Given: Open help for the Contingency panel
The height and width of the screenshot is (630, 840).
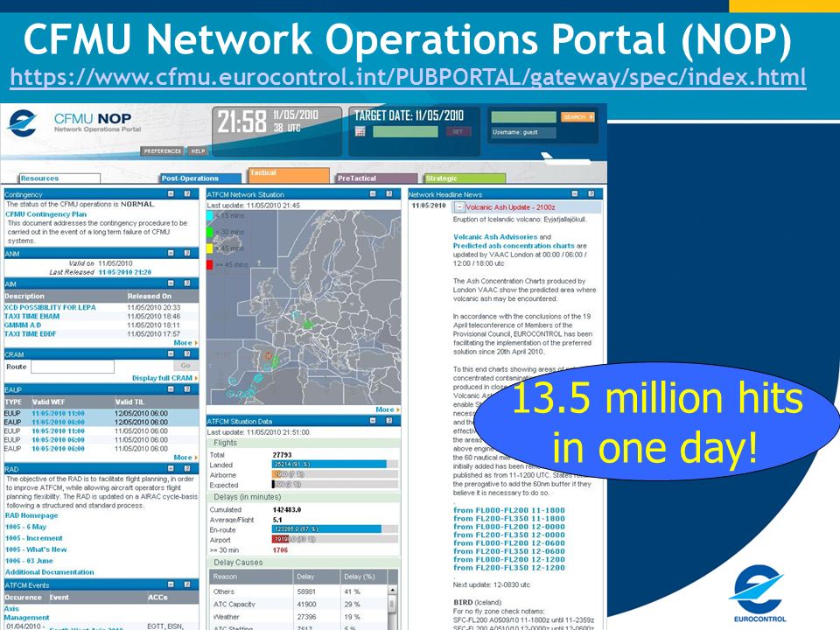Looking at the screenshot, I should click(x=187, y=194).
